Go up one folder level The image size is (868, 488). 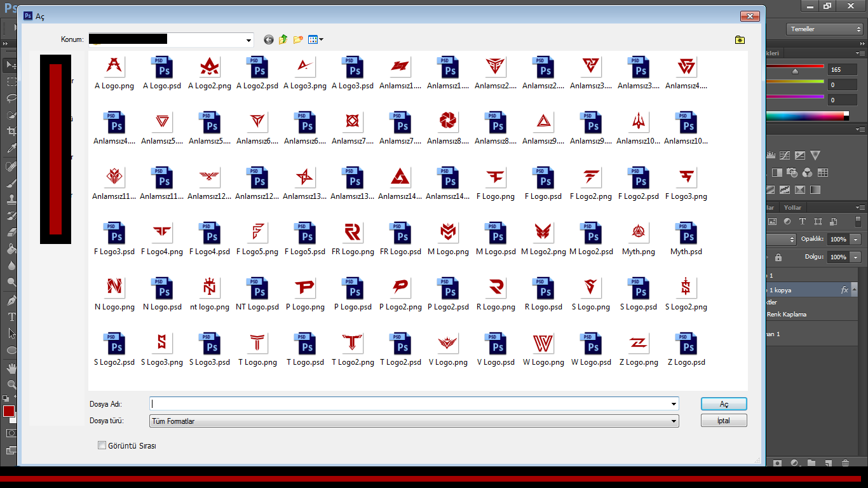tap(283, 39)
